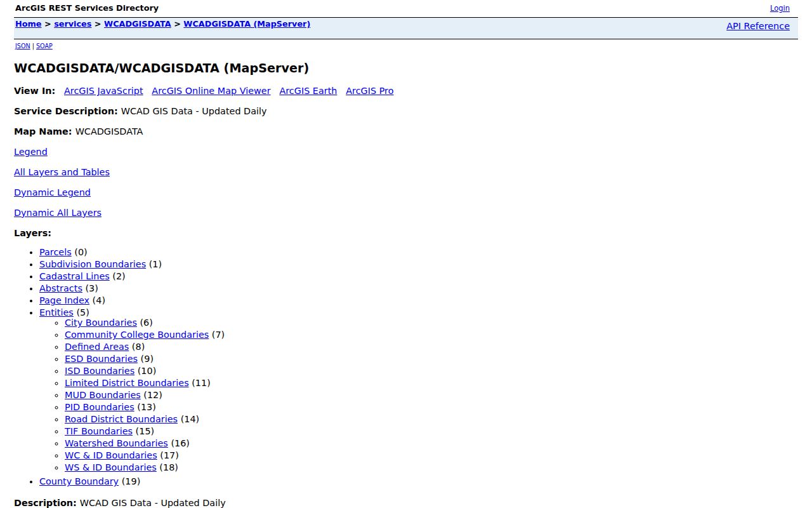Viewport: 812px width, 508px height.
Task: Open the PID Boundaries sublayer
Action: pos(100,407)
